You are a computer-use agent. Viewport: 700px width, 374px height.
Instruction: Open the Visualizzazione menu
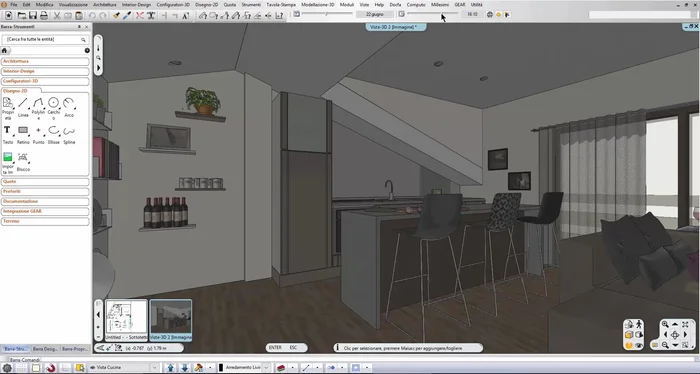73,4
